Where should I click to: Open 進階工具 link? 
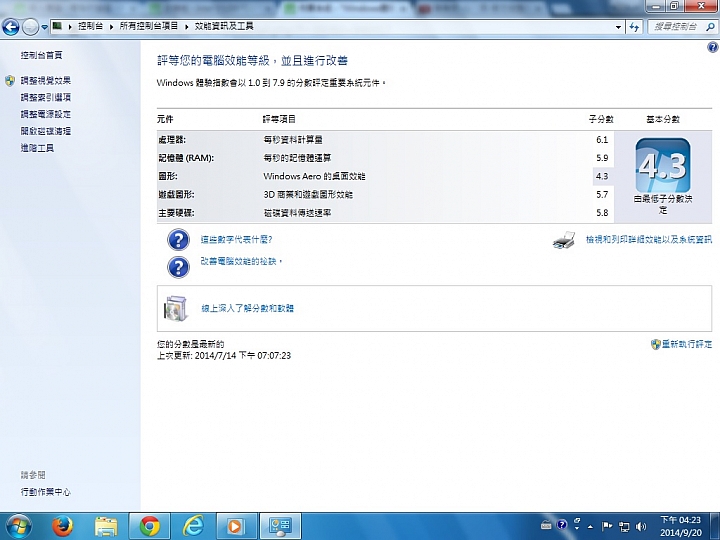coord(37,148)
